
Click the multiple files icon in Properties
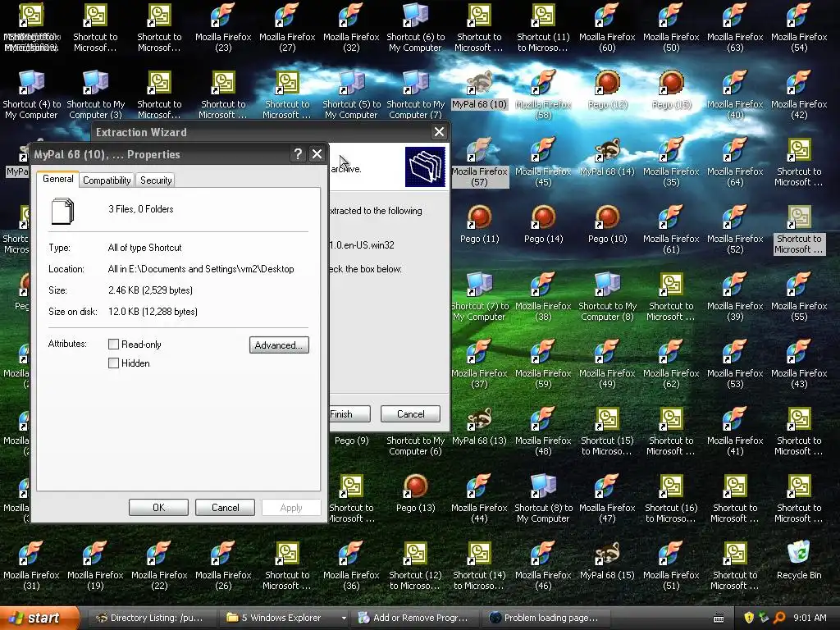(x=62, y=211)
